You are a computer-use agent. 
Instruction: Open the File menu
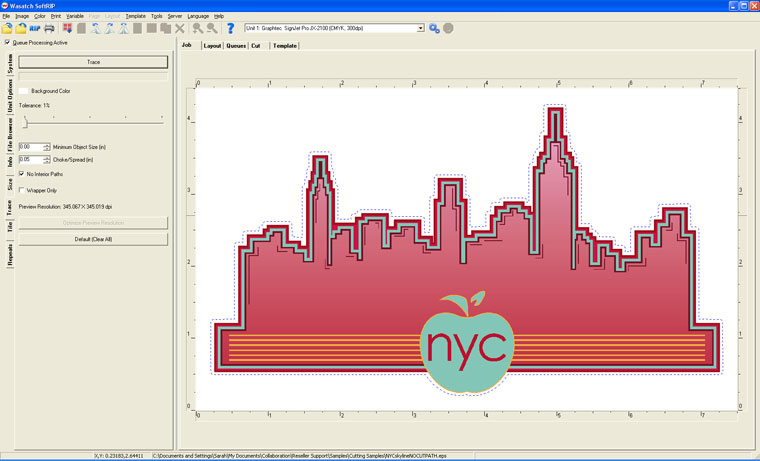[6, 16]
